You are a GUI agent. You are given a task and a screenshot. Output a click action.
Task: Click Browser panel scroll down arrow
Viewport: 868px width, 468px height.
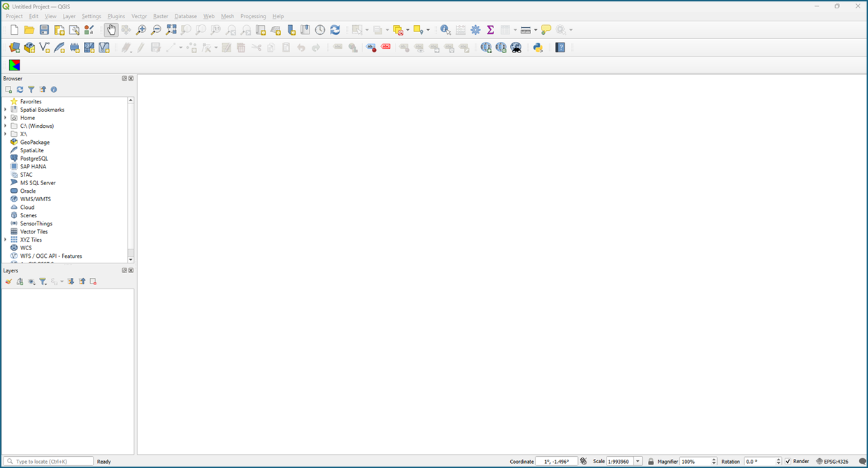pyautogui.click(x=131, y=260)
